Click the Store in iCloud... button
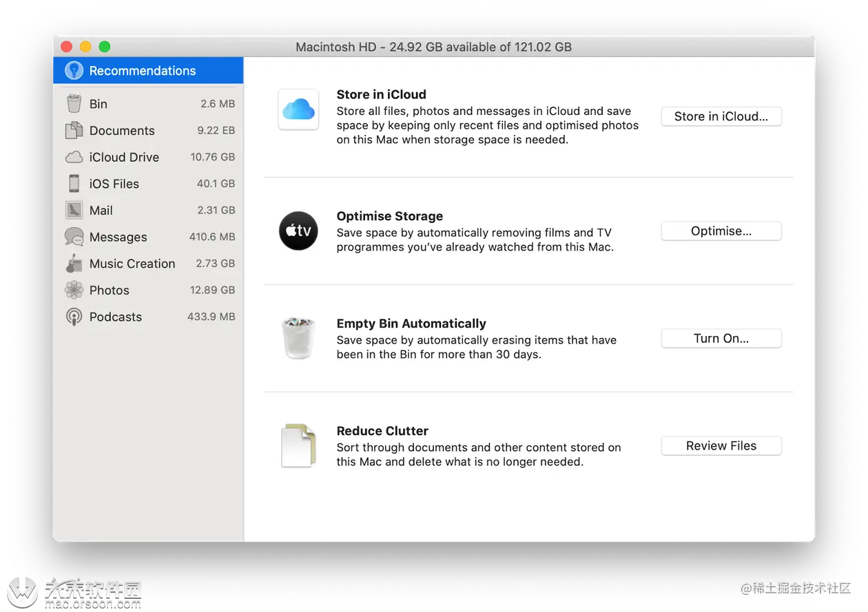The height and width of the screenshot is (612, 868). coord(721,116)
